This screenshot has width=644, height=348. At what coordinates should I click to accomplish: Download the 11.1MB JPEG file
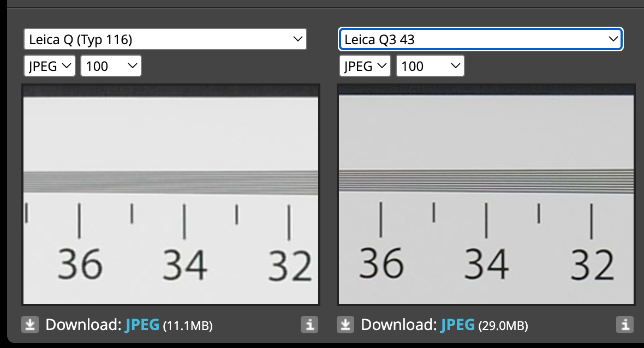(x=144, y=325)
